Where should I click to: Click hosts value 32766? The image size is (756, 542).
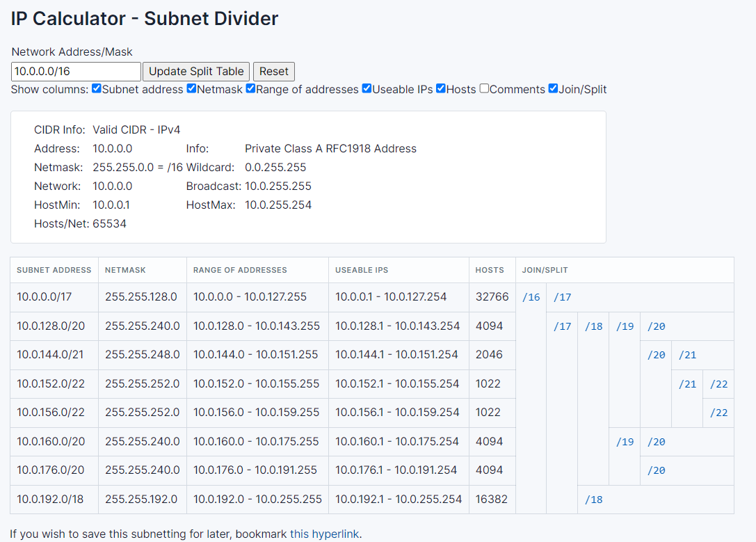[492, 297]
